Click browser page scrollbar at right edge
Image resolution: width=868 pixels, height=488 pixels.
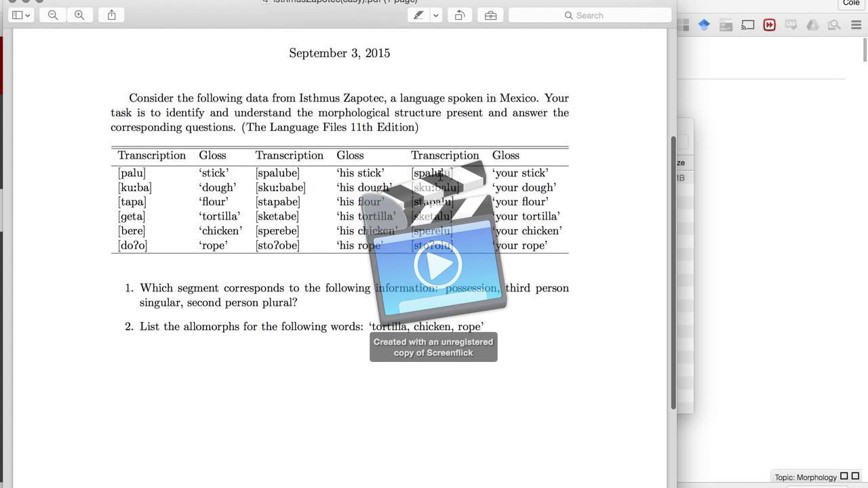pos(865,49)
